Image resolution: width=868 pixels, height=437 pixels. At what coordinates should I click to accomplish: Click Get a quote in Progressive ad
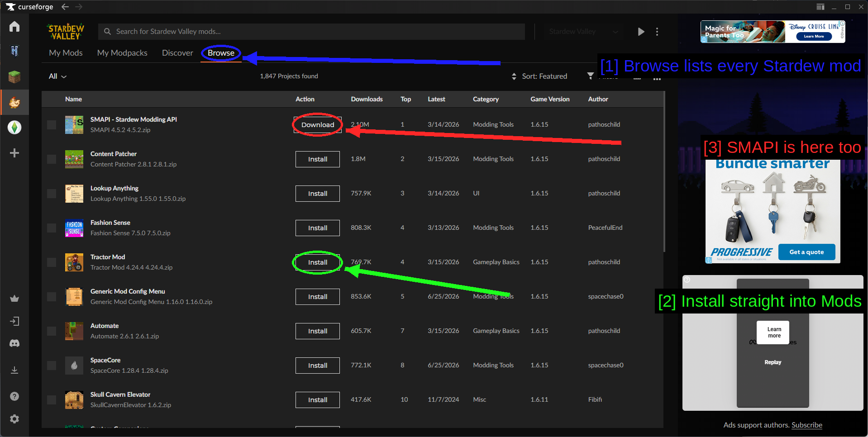(806, 252)
